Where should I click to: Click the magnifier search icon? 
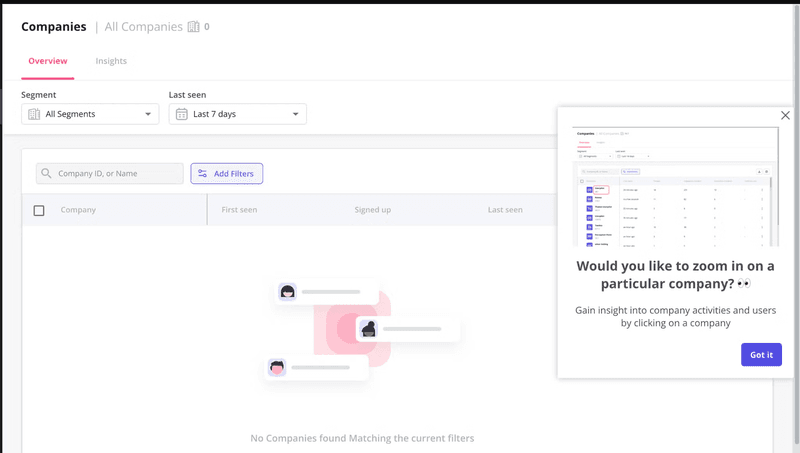pos(46,173)
